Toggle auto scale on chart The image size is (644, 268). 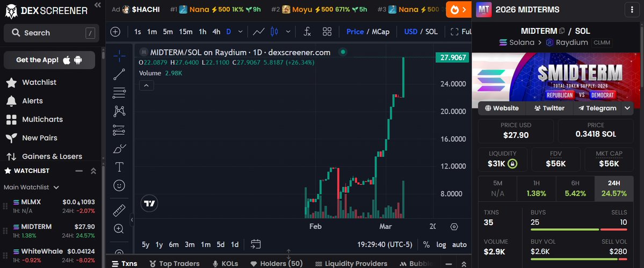(459, 244)
